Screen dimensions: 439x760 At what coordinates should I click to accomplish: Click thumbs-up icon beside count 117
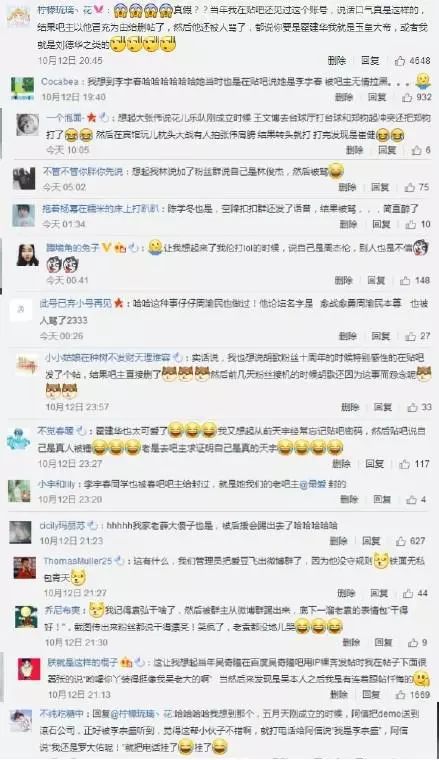pos(405,464)
